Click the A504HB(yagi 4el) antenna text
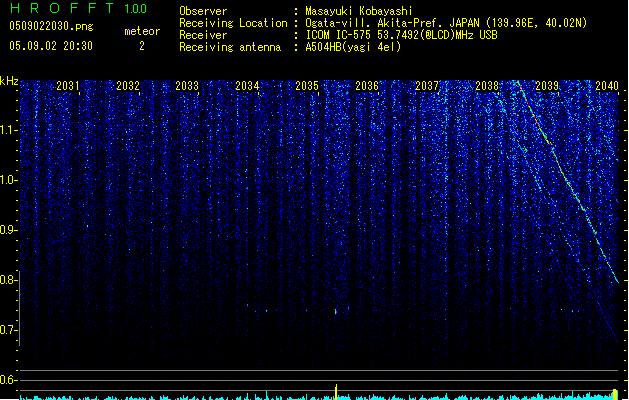 point(353,47)
